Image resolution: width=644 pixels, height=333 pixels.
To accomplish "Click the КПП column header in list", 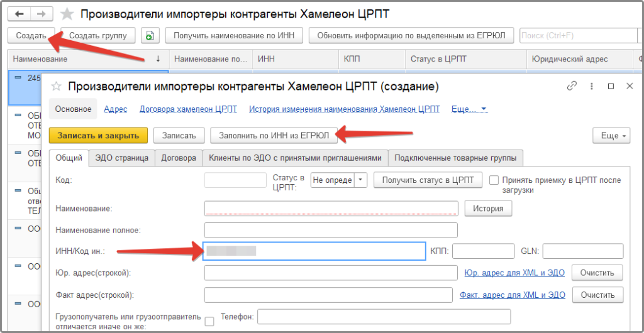I will pos(372,59).
